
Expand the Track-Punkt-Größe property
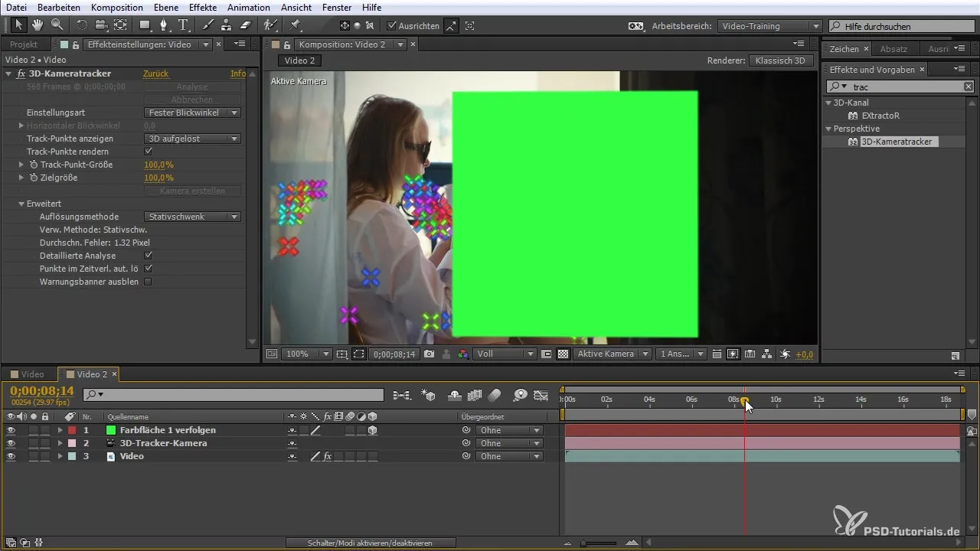coord(21,165)
